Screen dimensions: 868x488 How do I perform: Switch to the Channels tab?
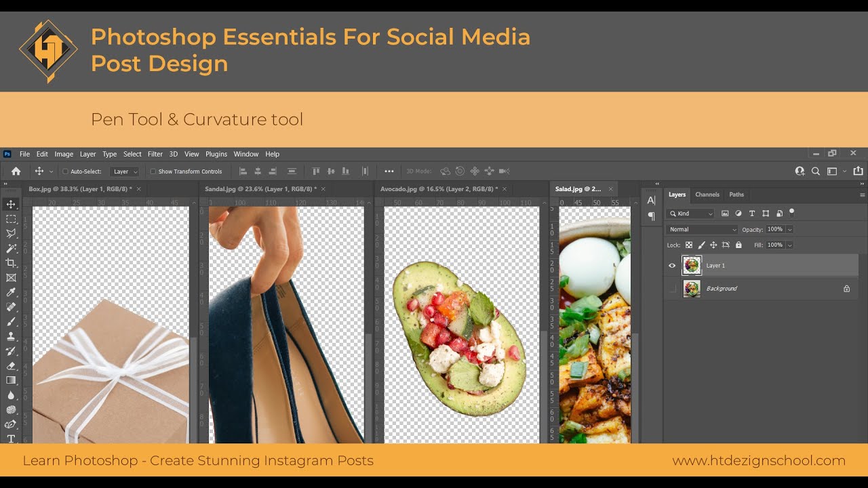(707, 195)
